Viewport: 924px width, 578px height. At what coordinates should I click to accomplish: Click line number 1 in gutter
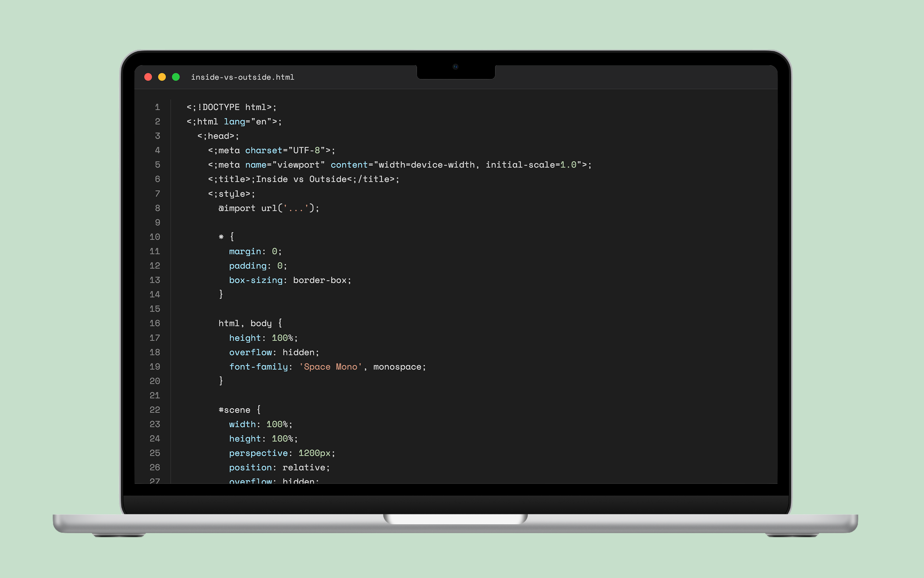pyautogui.click(x=157, y=107)
